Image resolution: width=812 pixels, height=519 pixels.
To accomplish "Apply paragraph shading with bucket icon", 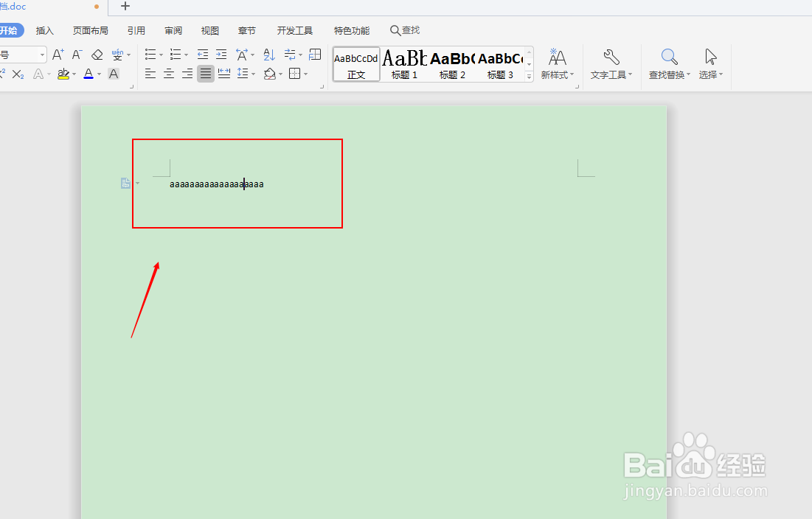I will tap(270, 74).
